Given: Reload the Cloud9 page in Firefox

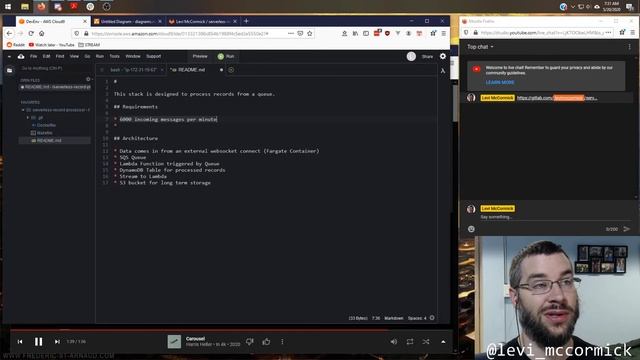Looking at the screenshot, I should (31, 33).
